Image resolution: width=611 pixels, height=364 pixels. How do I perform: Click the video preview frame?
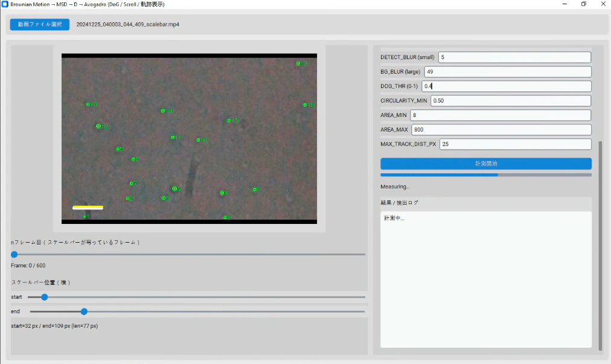click(x=189, y=139)
